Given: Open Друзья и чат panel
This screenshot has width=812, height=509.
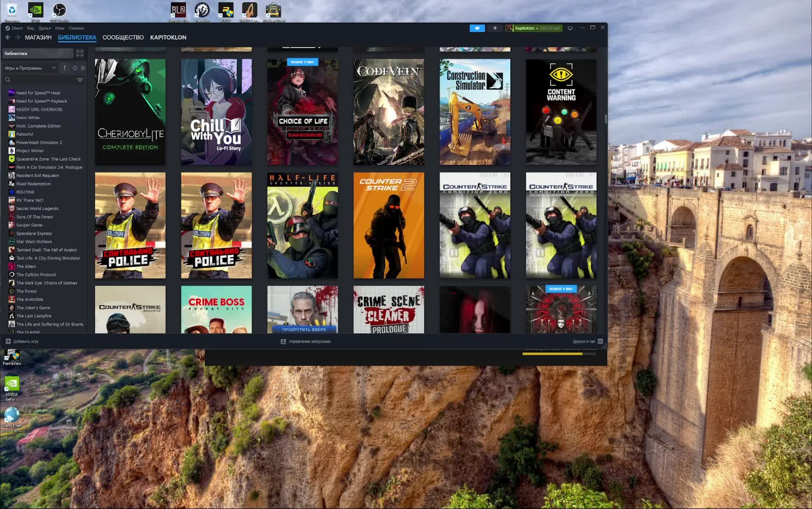Looking at the screenshot, I should tap(587, 341).
